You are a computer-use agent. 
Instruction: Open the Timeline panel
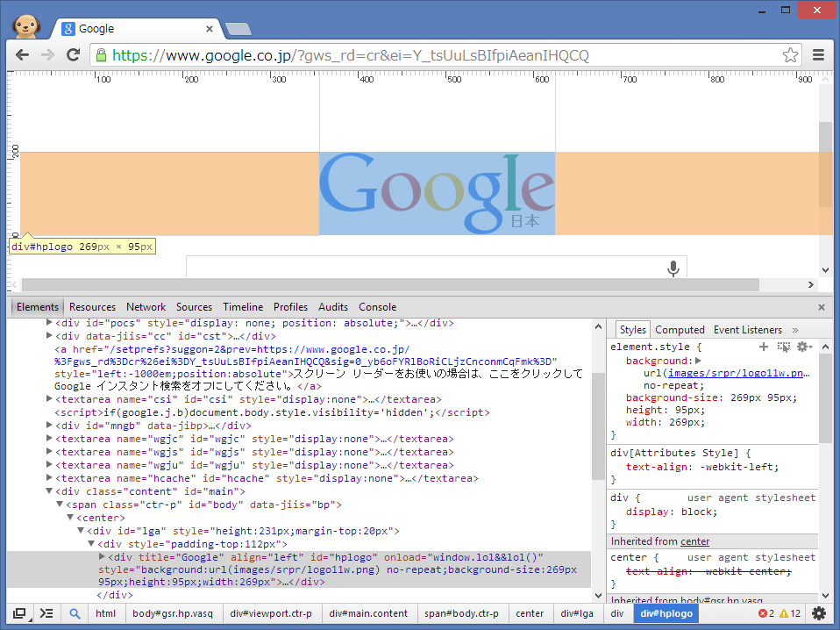[243, 307]
